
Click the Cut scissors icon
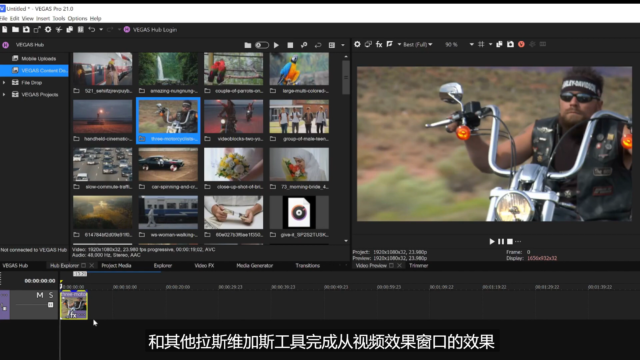coord(59,29)
